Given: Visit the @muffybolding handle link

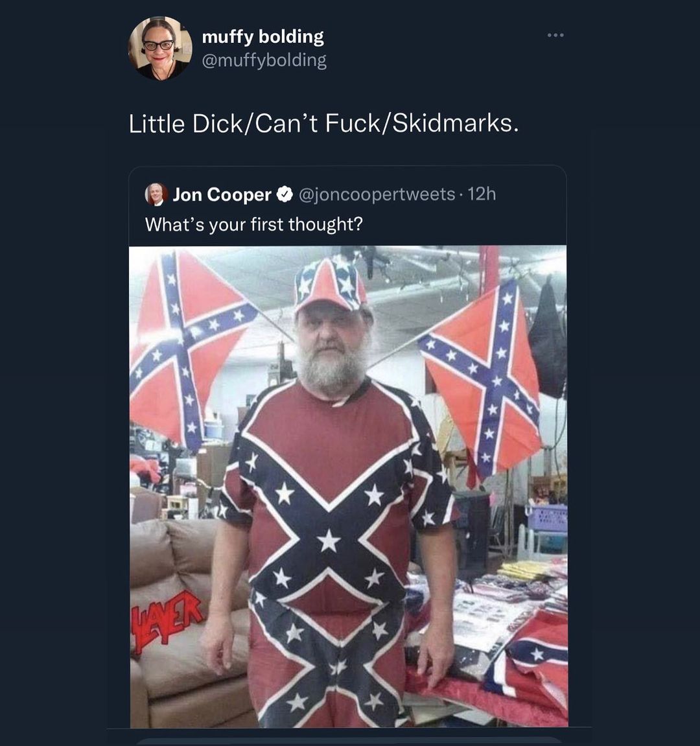Looking at the screenshot, I should pos(264,60).
